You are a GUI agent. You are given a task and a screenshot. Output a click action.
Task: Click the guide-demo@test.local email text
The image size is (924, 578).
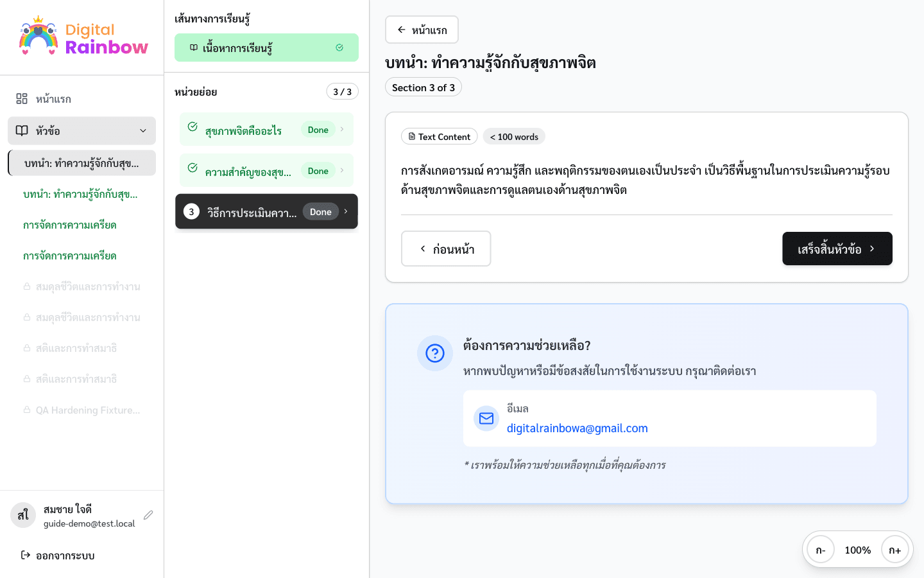pyautogui.click(x=89, y=523)
